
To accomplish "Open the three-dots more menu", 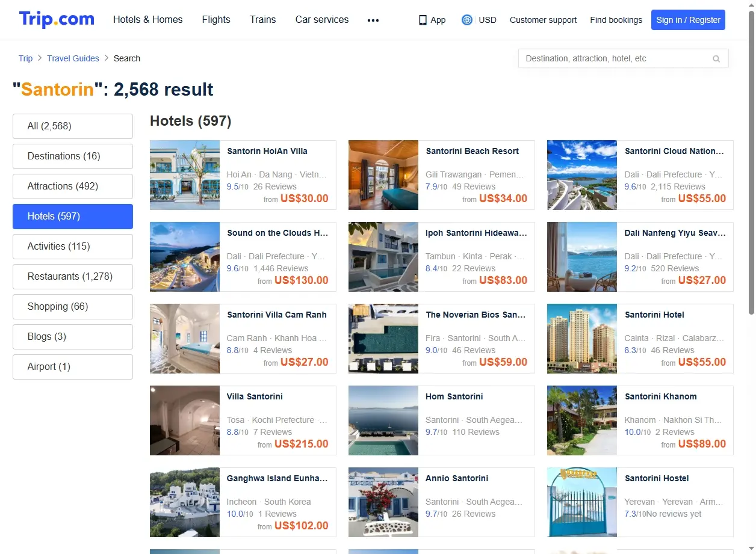I will [373, 20].
